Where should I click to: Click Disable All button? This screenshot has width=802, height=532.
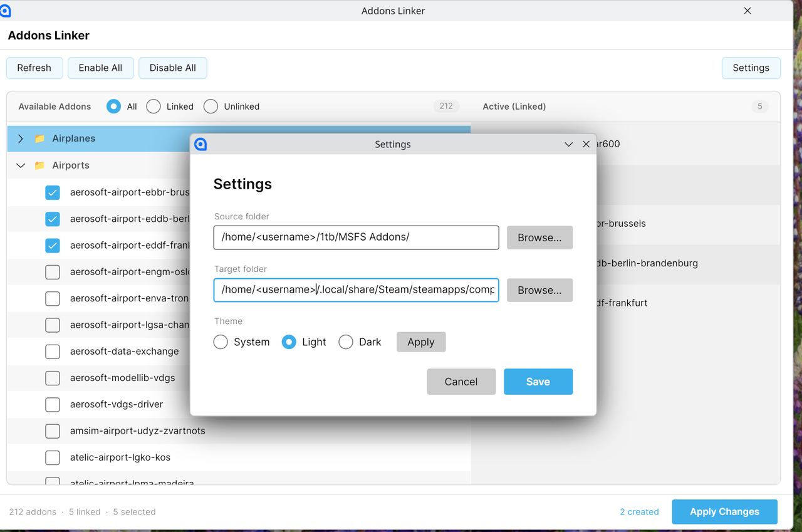pyautogui.click(x=173, y=68)
